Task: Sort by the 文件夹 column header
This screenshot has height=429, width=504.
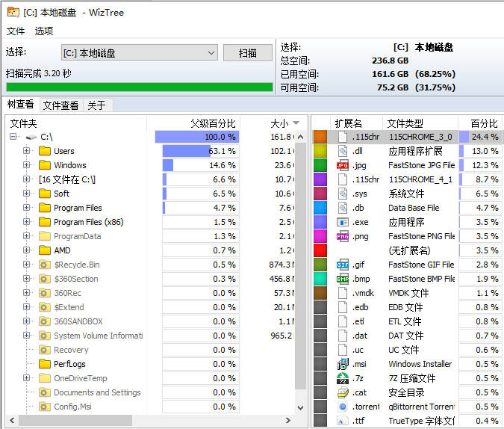Action: pos(76,123)
